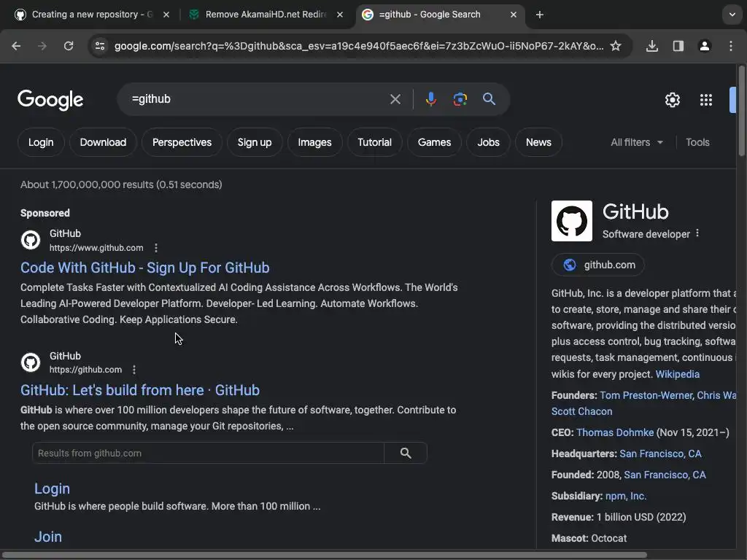Viewport: 747px width, 560px height.
Task: Open the Google apps grid
Action: pos(706,99)
